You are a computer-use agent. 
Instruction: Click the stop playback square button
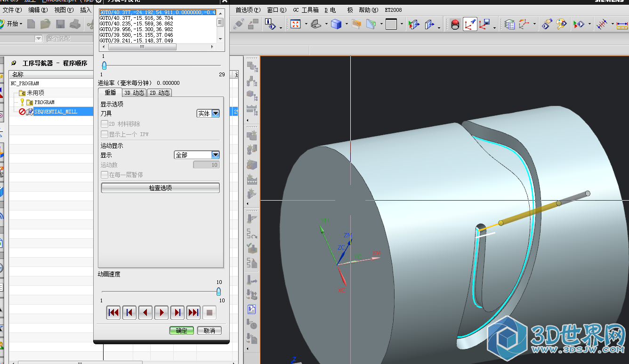point(210,312)
